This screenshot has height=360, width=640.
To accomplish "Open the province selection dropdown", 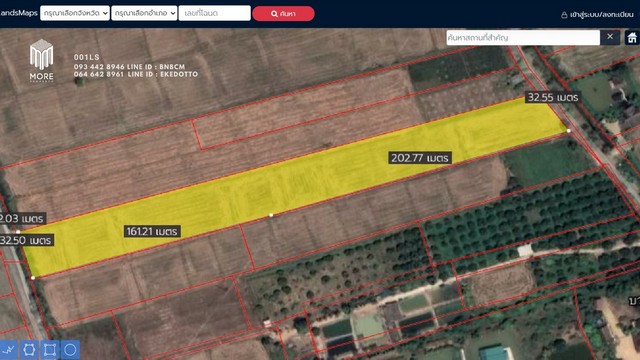I will (75, 13).
